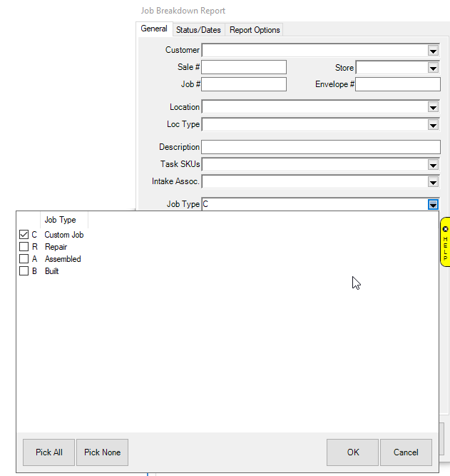Enable the Assembled job type checkbox

point(24,259)
